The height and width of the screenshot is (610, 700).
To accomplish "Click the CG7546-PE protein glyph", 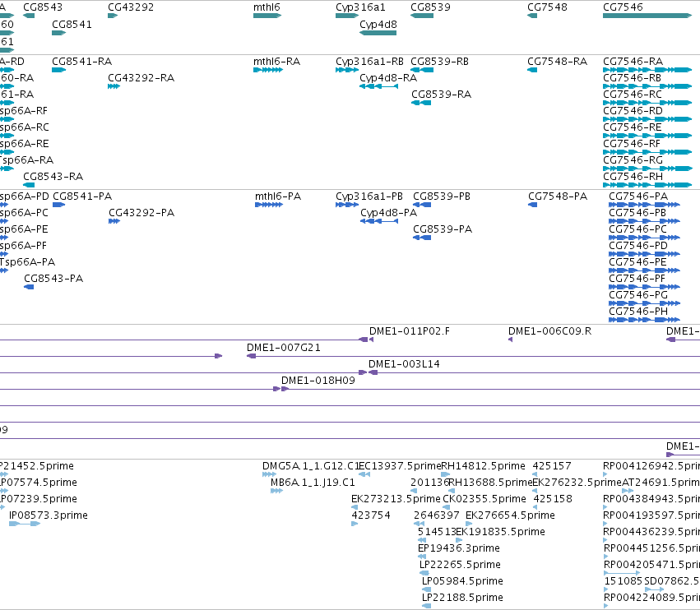I will pos(645,270).
